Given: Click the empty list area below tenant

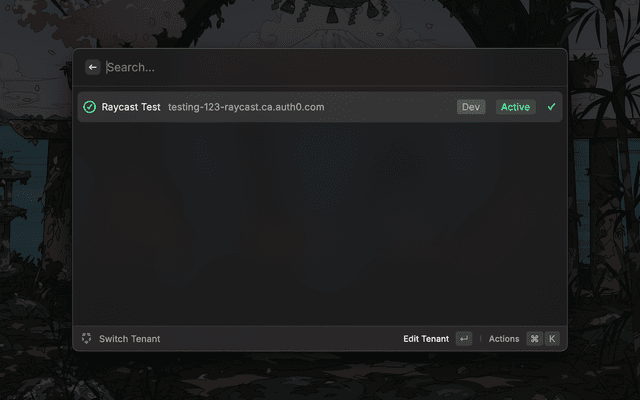Looking at the screenshot, I should click(x=320, y=224).
